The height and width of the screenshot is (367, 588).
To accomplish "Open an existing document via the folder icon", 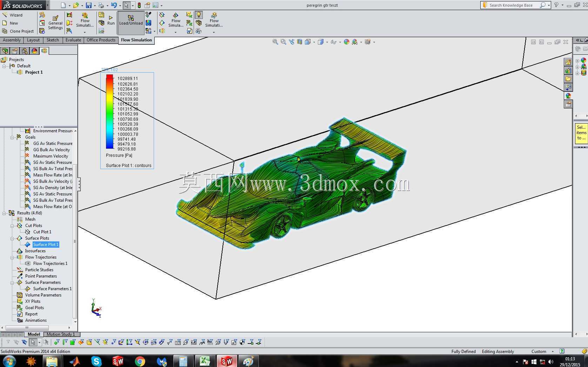I will coord(76,5).
